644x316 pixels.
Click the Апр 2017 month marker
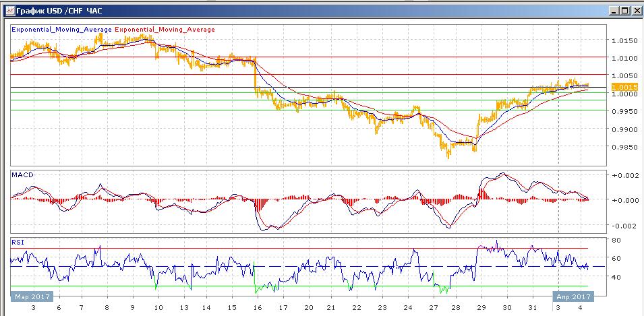[x=573, y=296]
